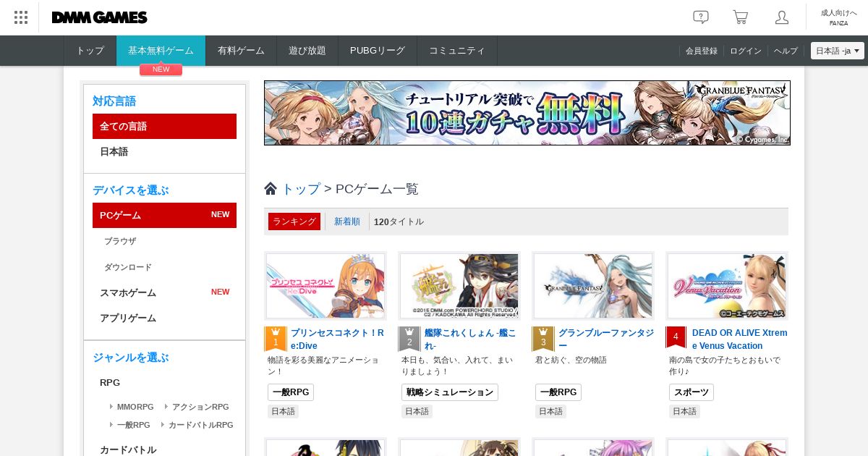Viewport: 868px width, 456px height.
Task: Click the 120タイトル count text
Action: 399,221
